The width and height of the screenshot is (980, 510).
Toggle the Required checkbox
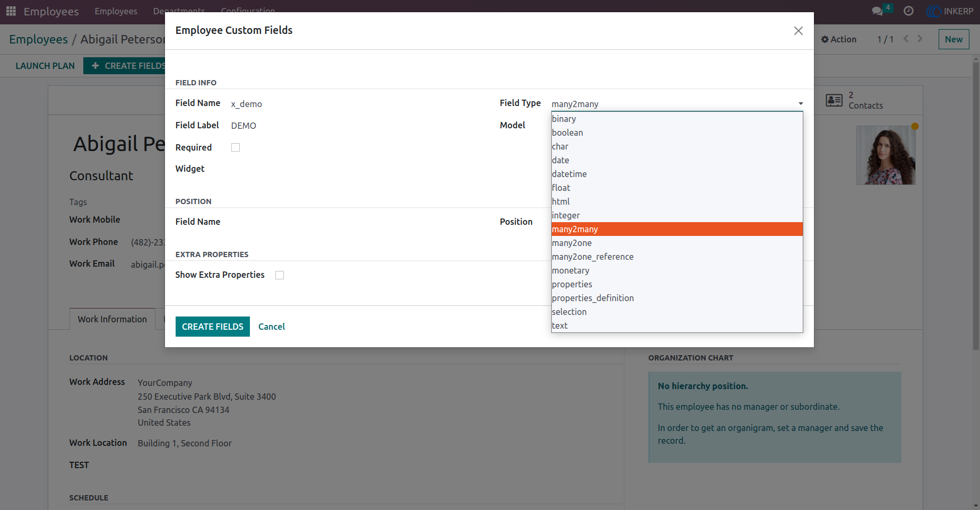coord(236,147)
